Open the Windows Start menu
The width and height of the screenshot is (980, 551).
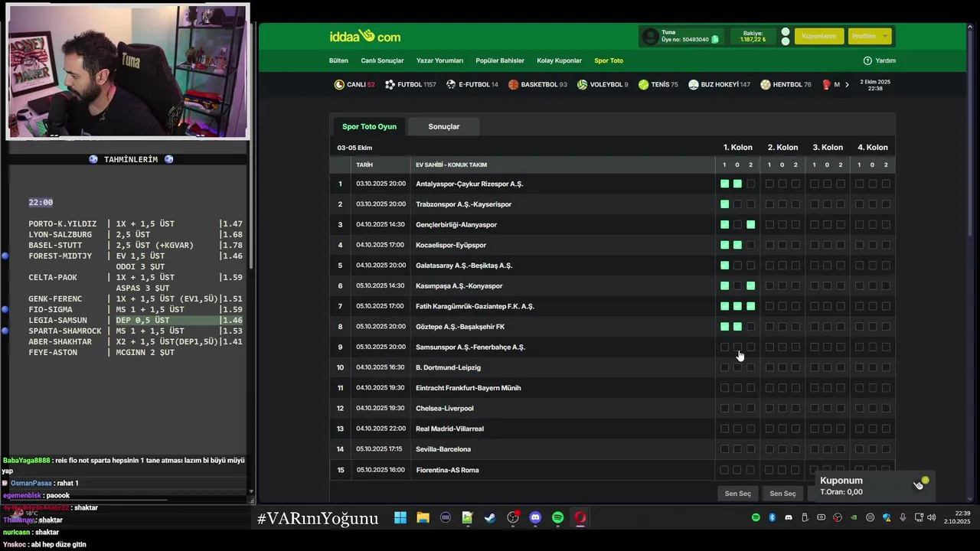(400, 518)
